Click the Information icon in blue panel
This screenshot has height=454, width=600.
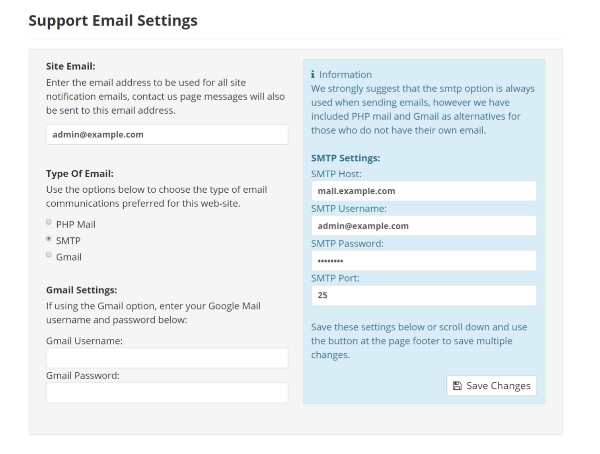(x=314, y=75)
